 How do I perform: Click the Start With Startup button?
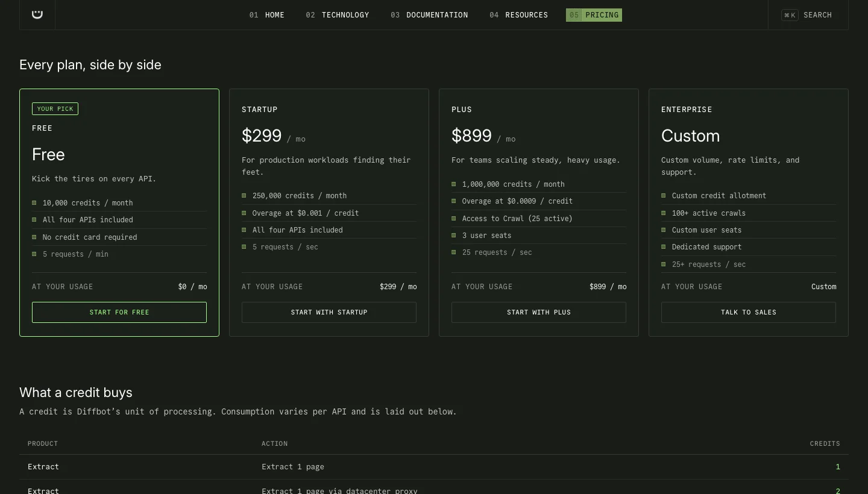coord(329,312)
